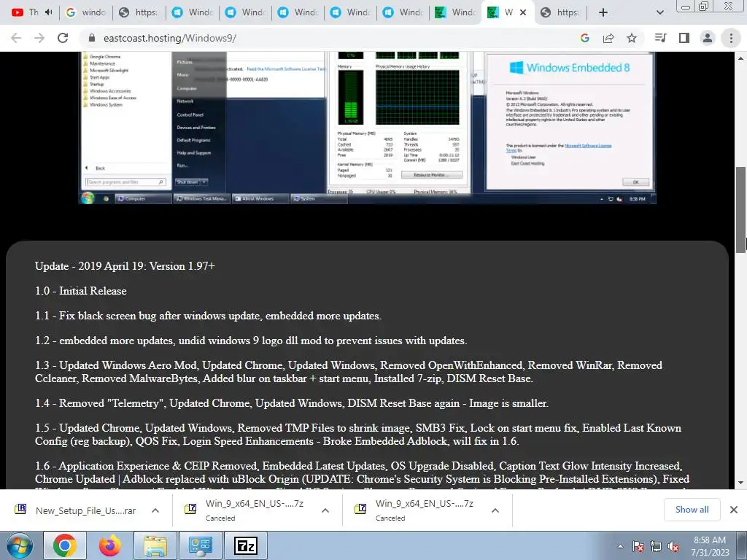Toggle Chrome side panel
747x560 pixels.
(x=684, y=38)
